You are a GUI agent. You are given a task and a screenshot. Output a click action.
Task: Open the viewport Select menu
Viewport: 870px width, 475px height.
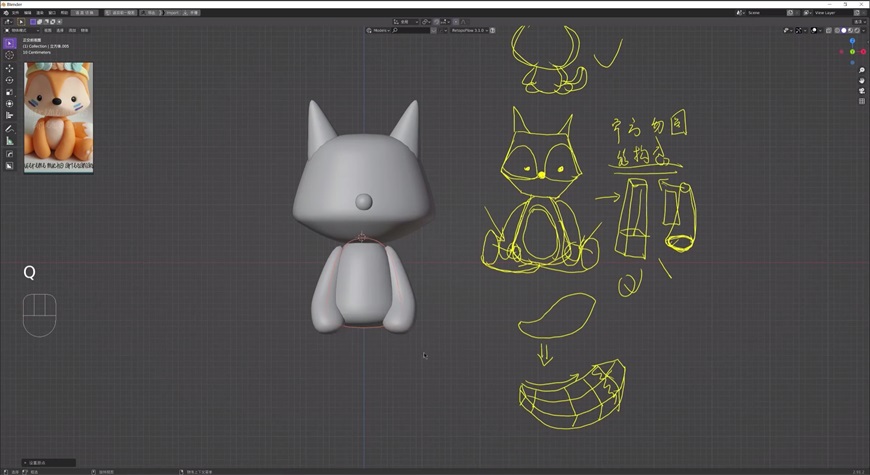click(60, 30)
